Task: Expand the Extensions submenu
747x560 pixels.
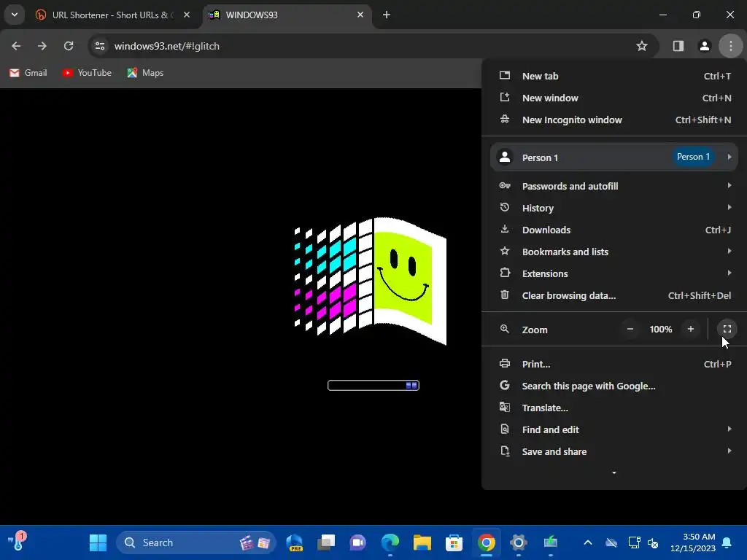Action: 614,274
